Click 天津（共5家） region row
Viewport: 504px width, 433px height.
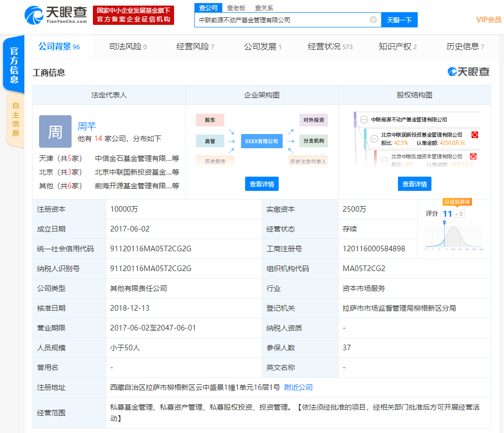(x=60, y=158)
